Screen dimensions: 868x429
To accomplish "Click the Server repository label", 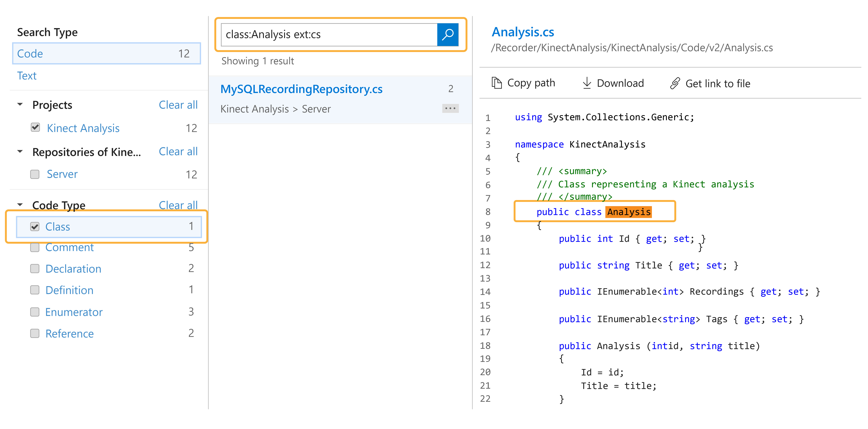I will tap(62, 174).
